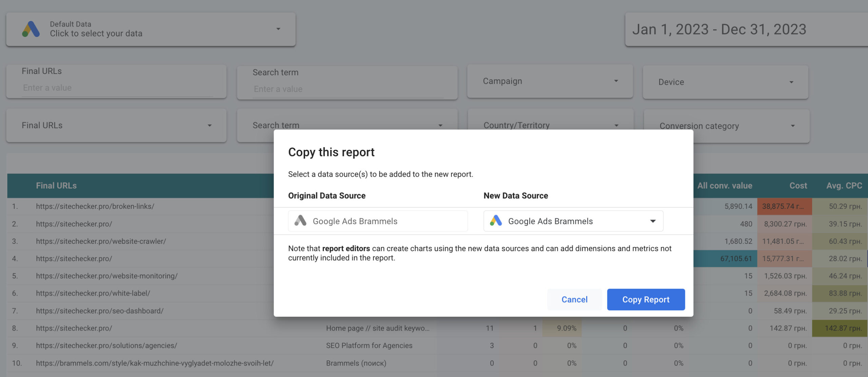Expand the Default Data selector arrow
Image resolution: width=868 pixels, height=377 pixels.
click(278, 29)
